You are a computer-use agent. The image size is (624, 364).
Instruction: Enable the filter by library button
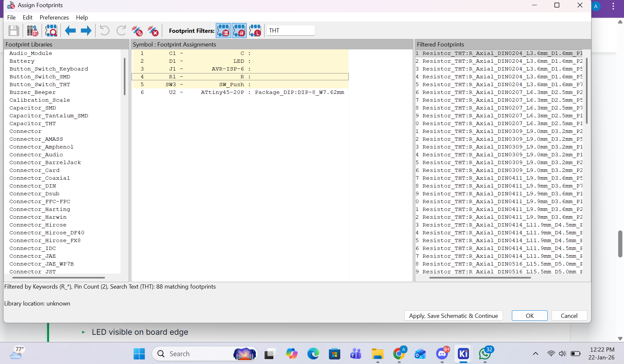point(255,31)
